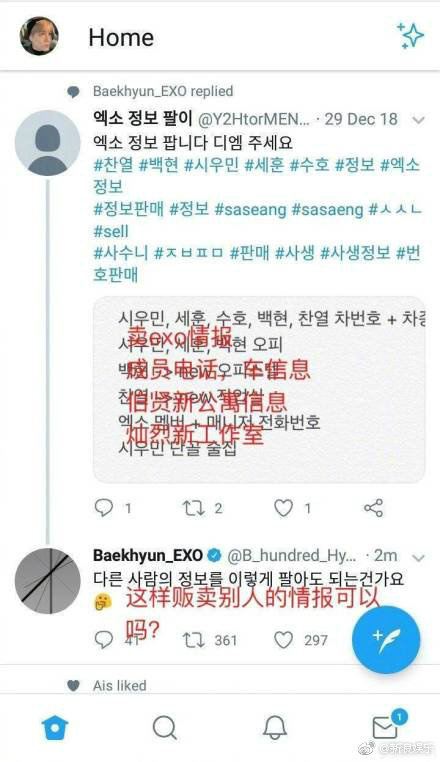
Task: Open the #sell hashtag link
Action: click(111, 231)
